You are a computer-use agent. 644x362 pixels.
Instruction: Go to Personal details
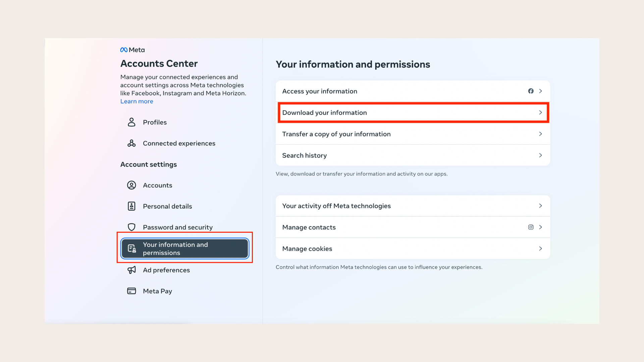(x=184, y=206)
